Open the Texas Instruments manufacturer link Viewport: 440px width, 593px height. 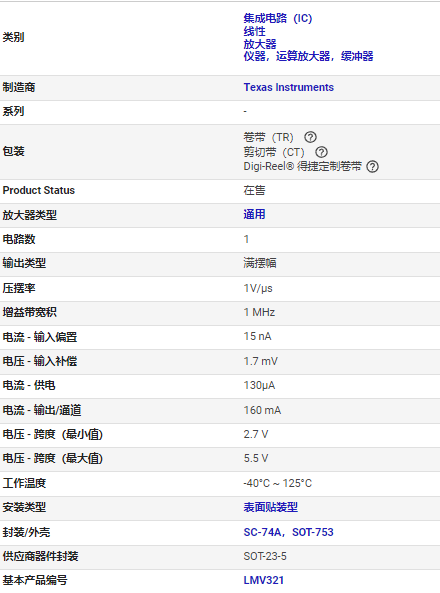(x=289, y=87)
